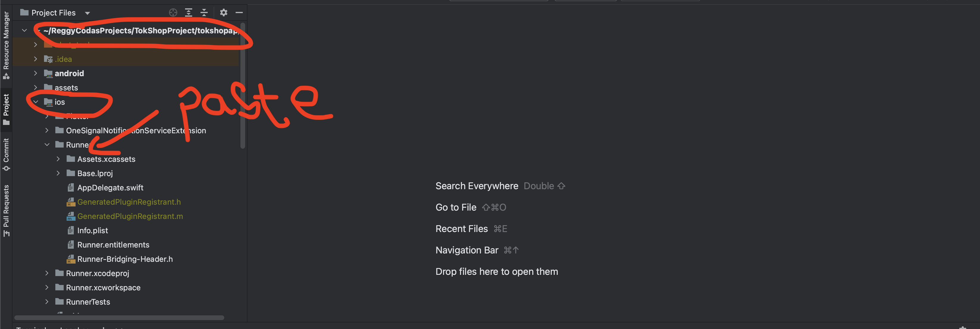The image size is (980, 329).
Task: Click the Collapse All icon in project toolbar
Action: coord(204,12)
